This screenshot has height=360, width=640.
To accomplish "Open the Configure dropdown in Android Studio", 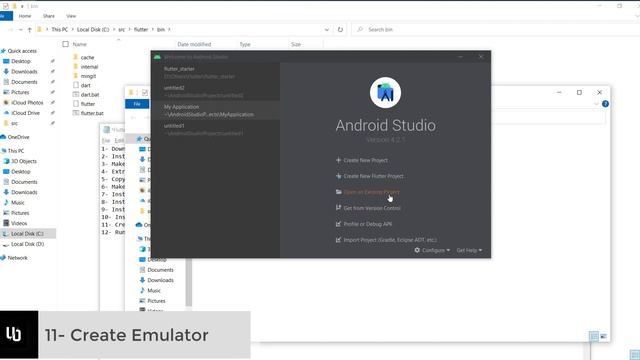I will 432,250.
